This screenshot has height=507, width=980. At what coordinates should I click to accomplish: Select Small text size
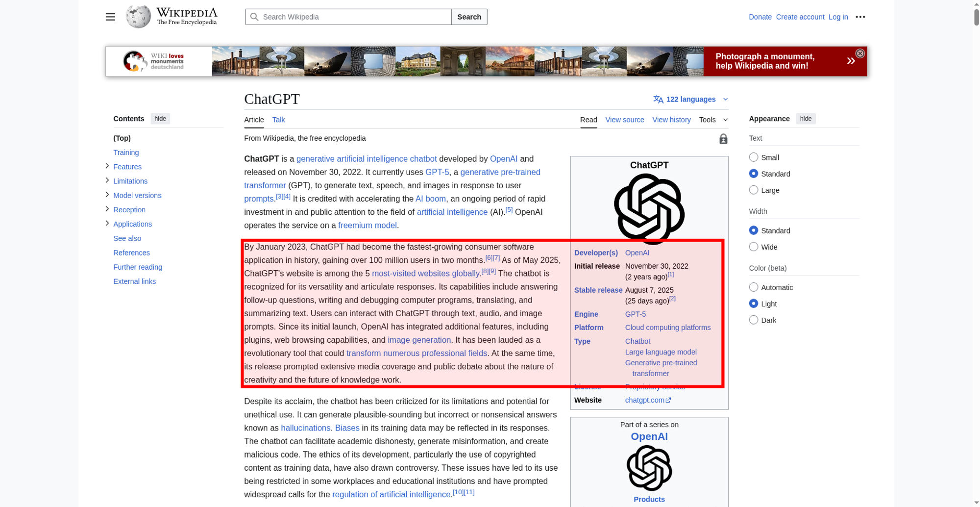(754, 157)
